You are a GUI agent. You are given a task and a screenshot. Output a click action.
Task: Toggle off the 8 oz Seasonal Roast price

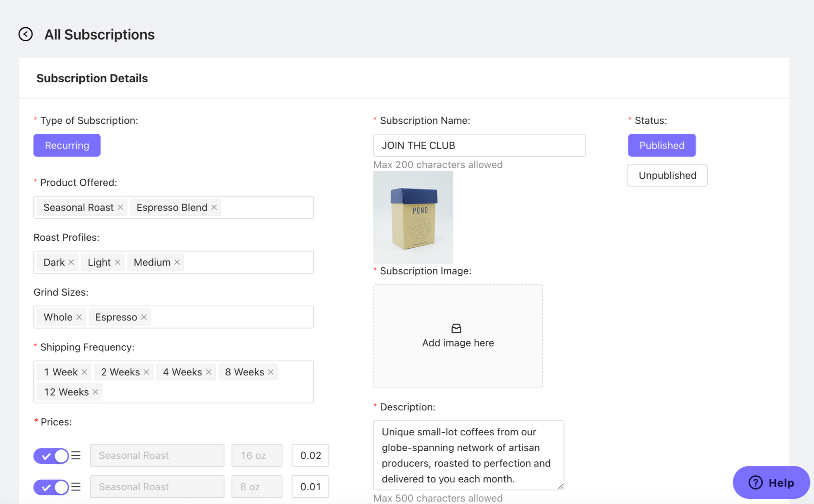pos(51,487)
